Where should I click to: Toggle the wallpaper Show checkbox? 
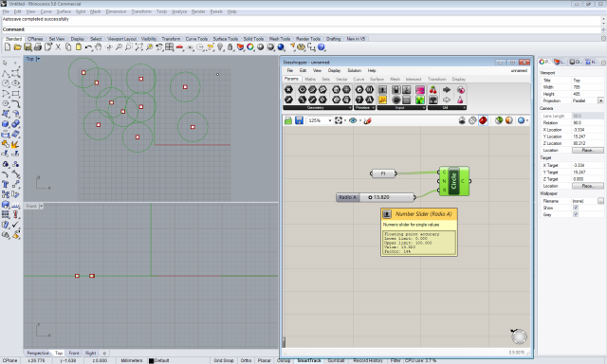[x=576, y=208]
